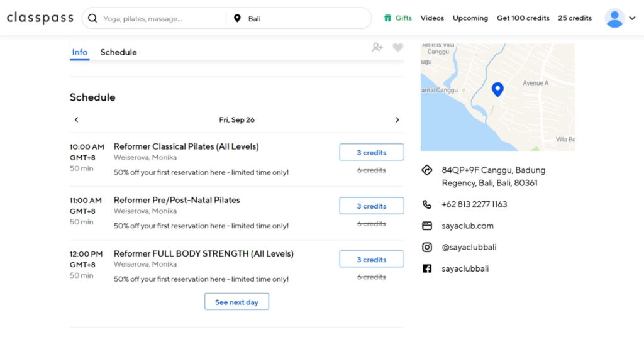Click the ClassPass logo
The width and height of the screenshot is (644, 337).
40,18
